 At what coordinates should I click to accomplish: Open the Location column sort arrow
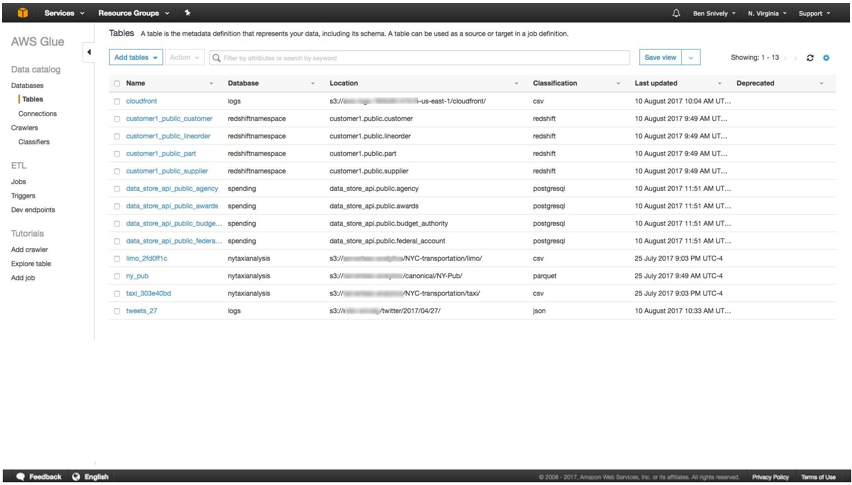tap(516, 84)
